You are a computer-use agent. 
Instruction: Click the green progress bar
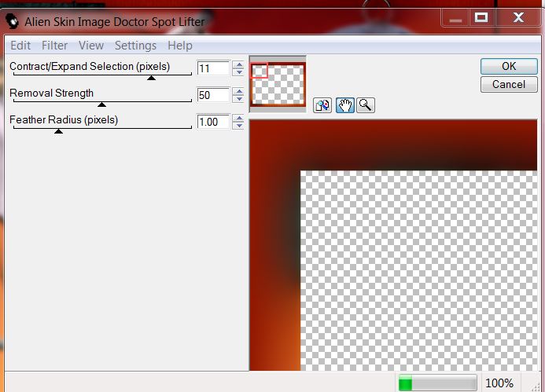pyautogui.click(x=437, y=383)
